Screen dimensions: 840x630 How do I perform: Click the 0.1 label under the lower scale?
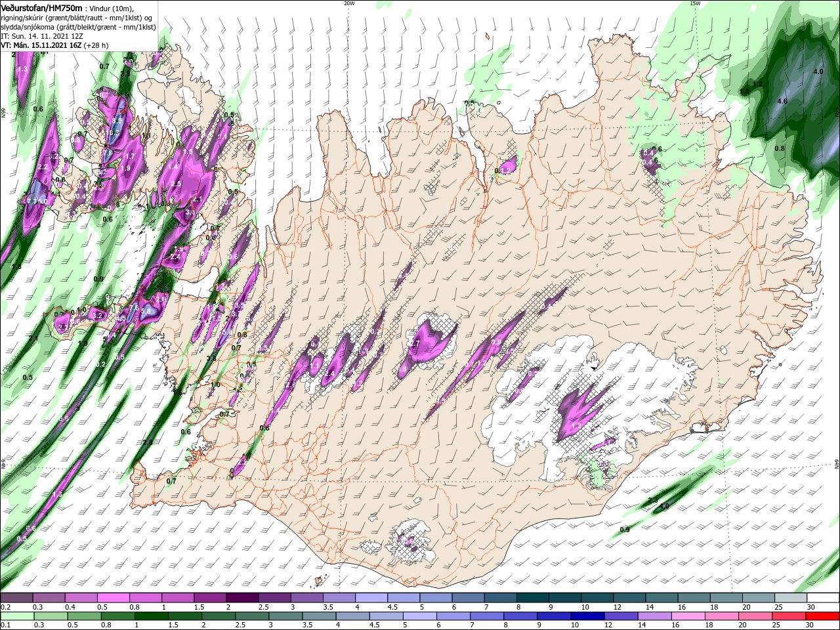point(5,625)
